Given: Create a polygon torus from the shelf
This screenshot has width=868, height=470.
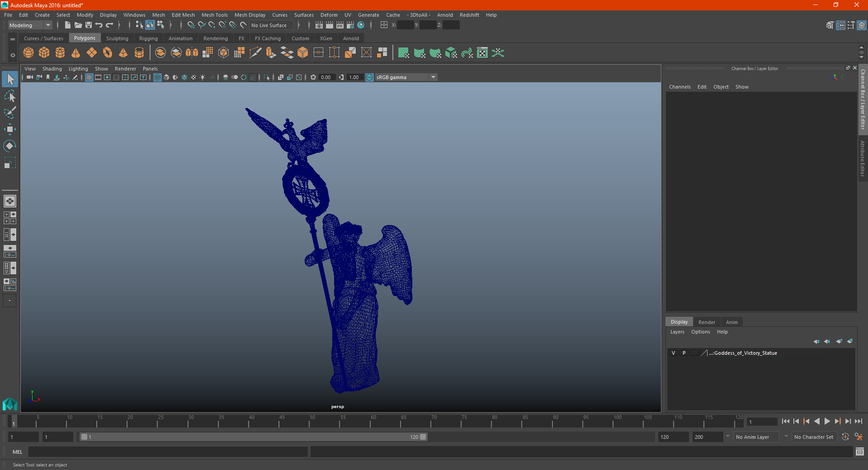Looking at the screenshot, I should pos(108,53).
